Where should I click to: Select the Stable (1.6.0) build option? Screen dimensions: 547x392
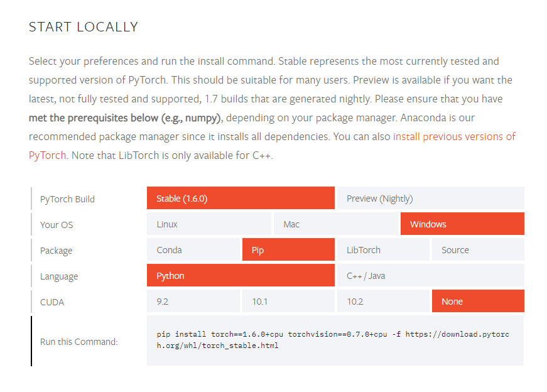(x=241, y=198)
